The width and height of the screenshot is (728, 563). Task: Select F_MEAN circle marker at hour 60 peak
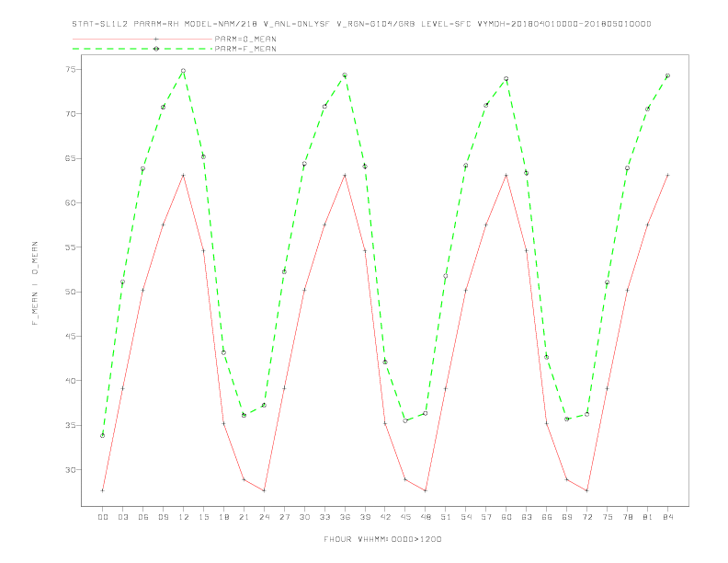[x=506, y=78]
